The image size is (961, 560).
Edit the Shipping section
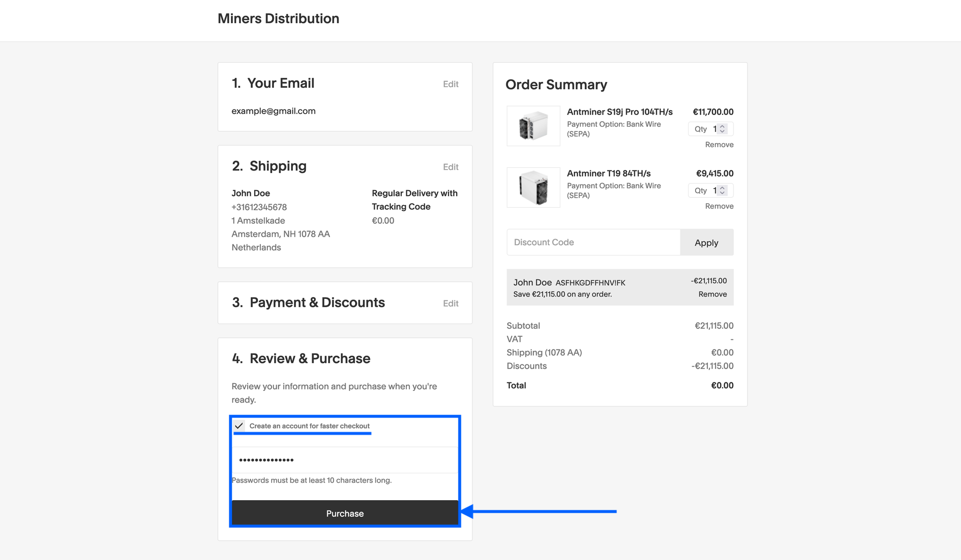tap(450, 167)
